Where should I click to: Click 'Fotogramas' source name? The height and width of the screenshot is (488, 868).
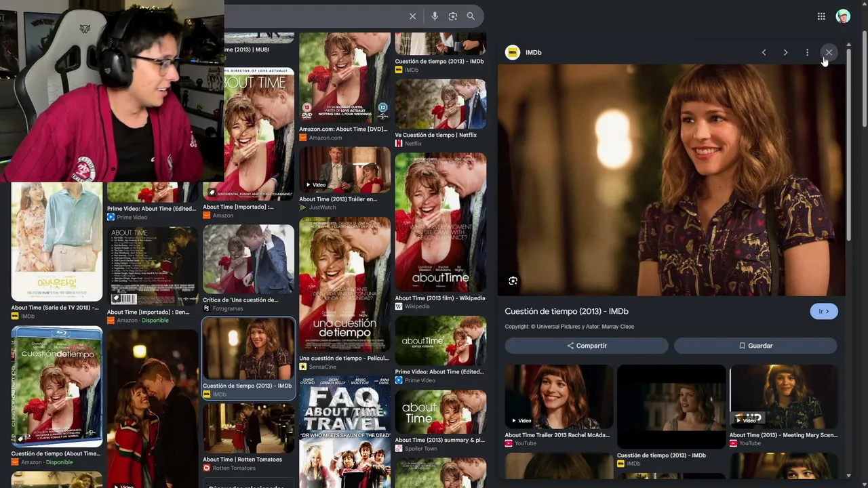(x=228, y=308)
